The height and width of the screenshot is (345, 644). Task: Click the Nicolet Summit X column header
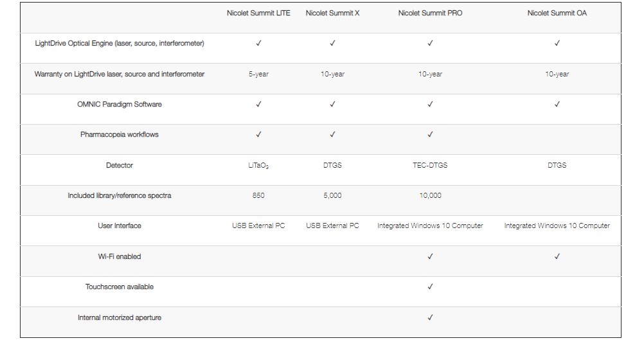pos(332,13)
